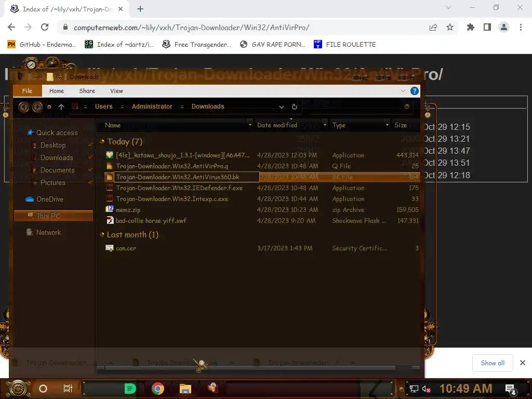Screen dimensions: 532x399
Task: Open the Explorer Share ribbon tab
Action: point(87,91)
